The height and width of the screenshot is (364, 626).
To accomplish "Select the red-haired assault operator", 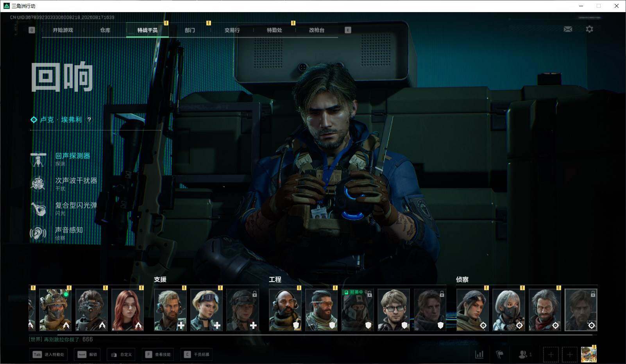I will [x=127, y=310].
